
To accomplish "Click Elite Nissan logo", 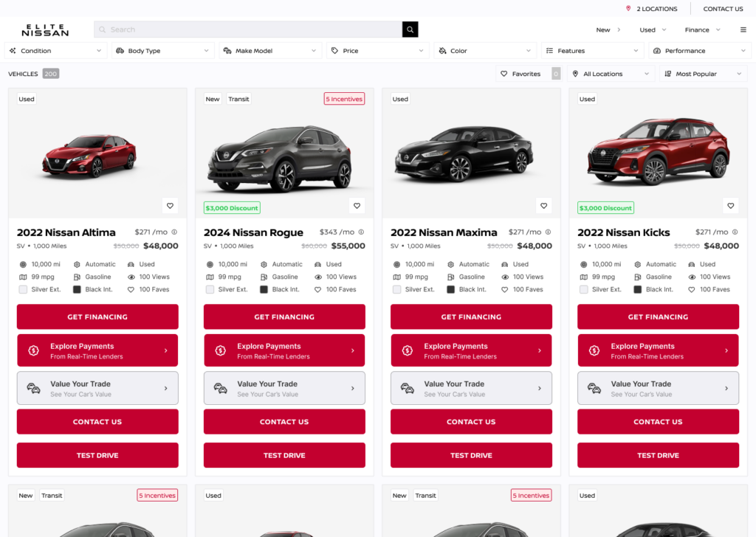I will [45, 30].
